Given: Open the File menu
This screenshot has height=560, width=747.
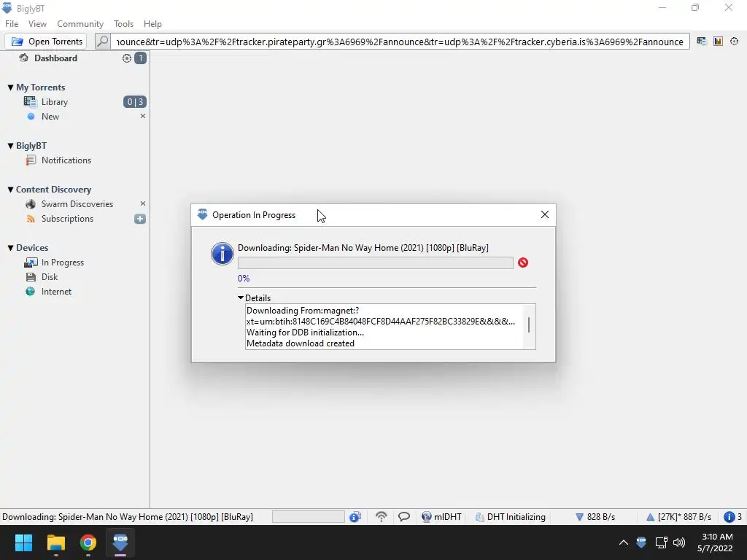Looking at the screenshot, I should tap(12, 24).
